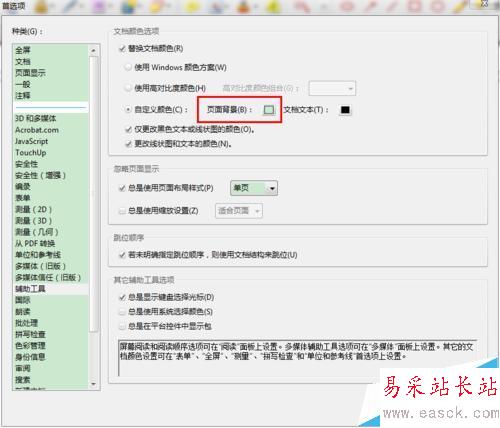The height and width of the screenshot is (428, 500).
Task: Enable 总是使用缩放设置(Z) checkbox
Action: [122, 211]
